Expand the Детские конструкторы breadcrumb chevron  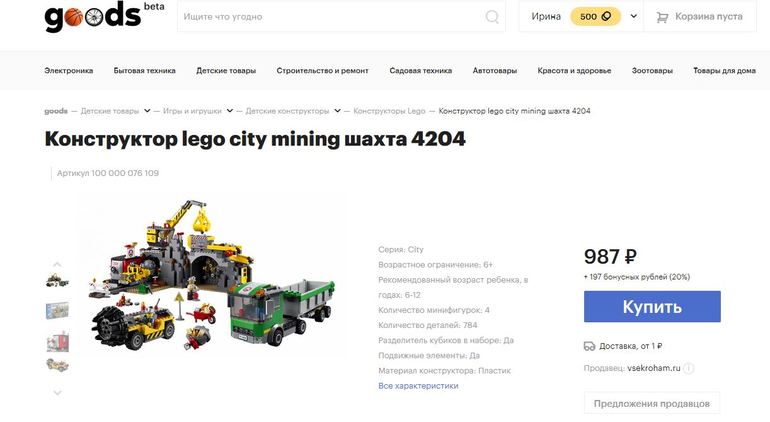pyautogui.click(x=337, y=111)
